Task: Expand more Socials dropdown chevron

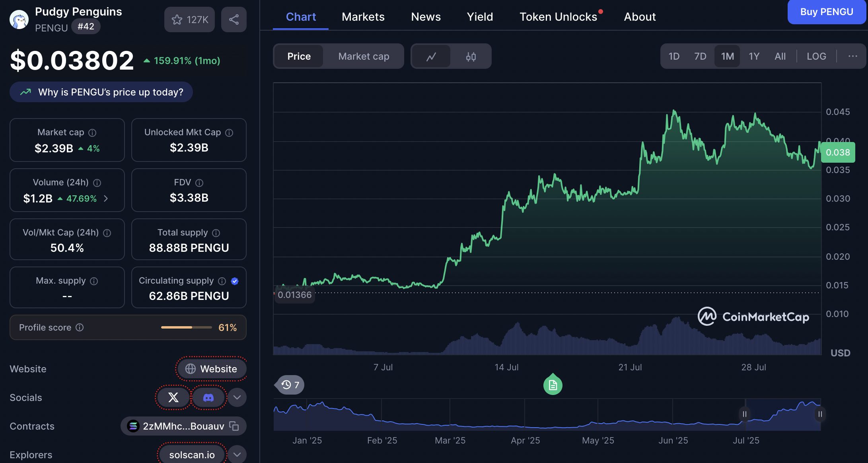Action: [237, 397]
